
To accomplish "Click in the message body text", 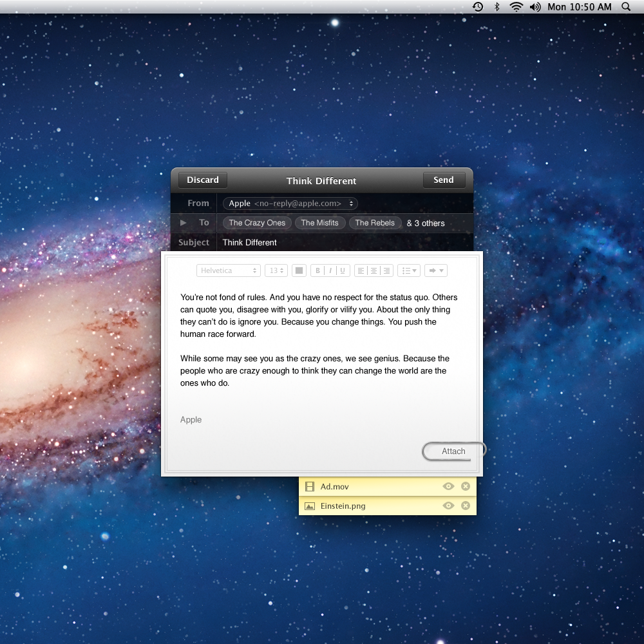I will point(318,339).
